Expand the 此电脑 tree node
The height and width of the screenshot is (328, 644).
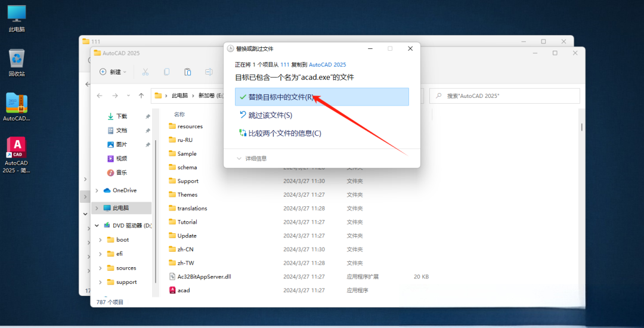pos(97,208)
